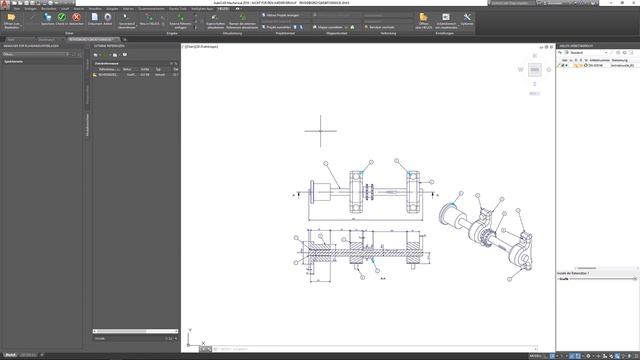Click the Größe column header
The width and height of the screenshot is (640, 360).
pos(144,69)
